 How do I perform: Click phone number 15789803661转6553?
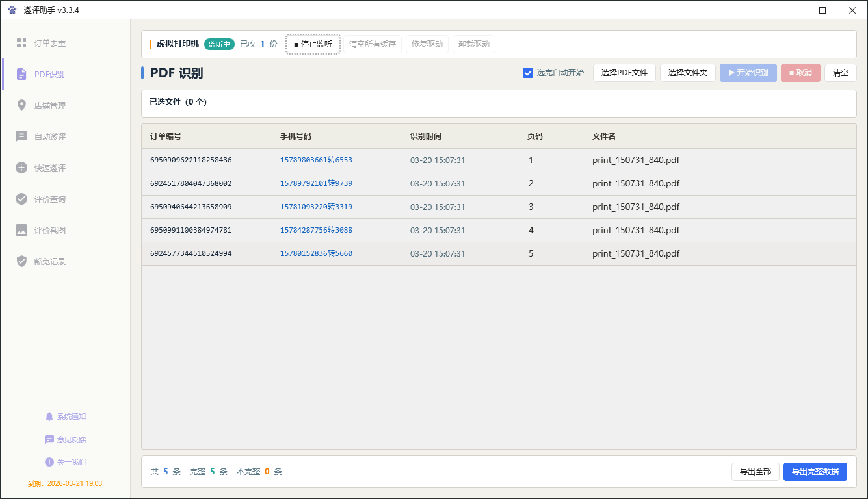(x=316, y=160)
